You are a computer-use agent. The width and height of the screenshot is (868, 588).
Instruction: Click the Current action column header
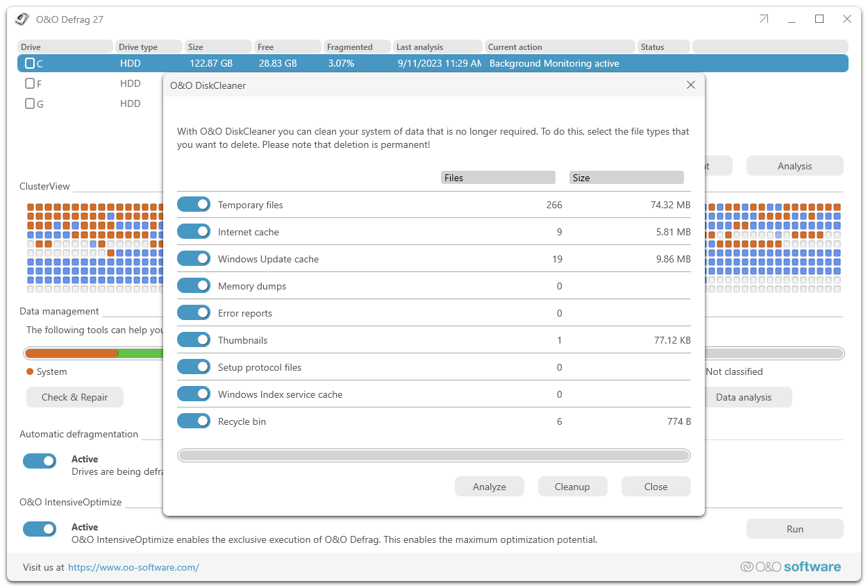click(x=560, y=47)
